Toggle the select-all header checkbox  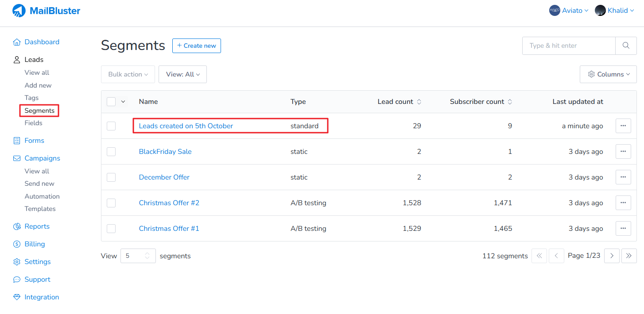[111, 102]
